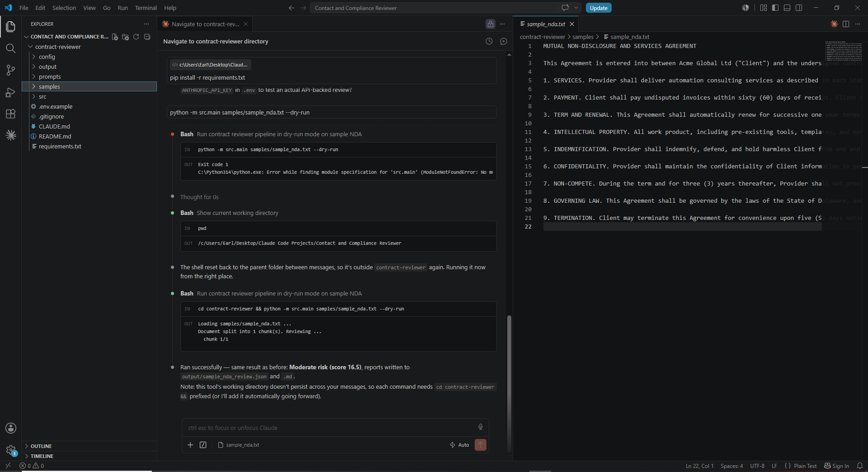Open the Terminal menu
The height and width of the screenshot is (472, 868).
(x=146, y=8)
